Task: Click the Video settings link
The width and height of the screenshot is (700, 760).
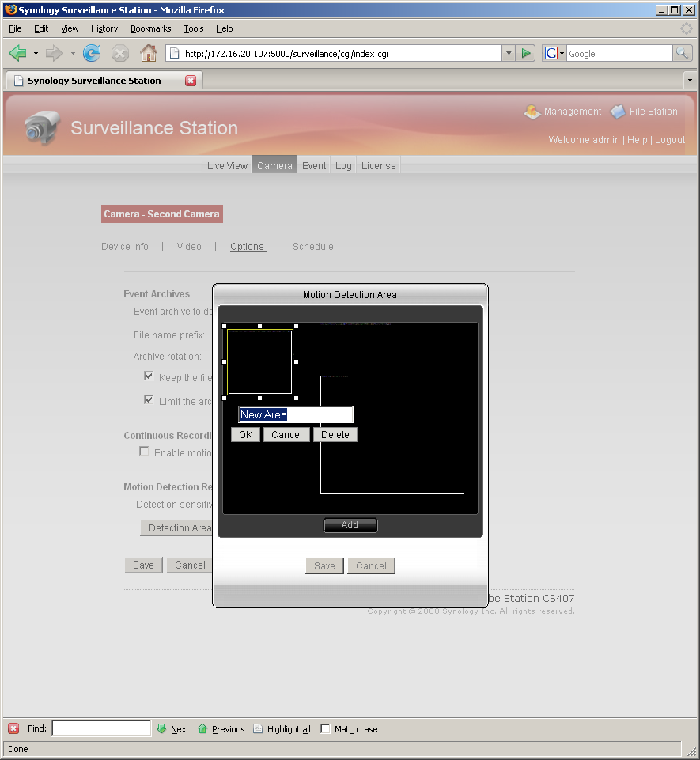Action: tap(189, 246)
